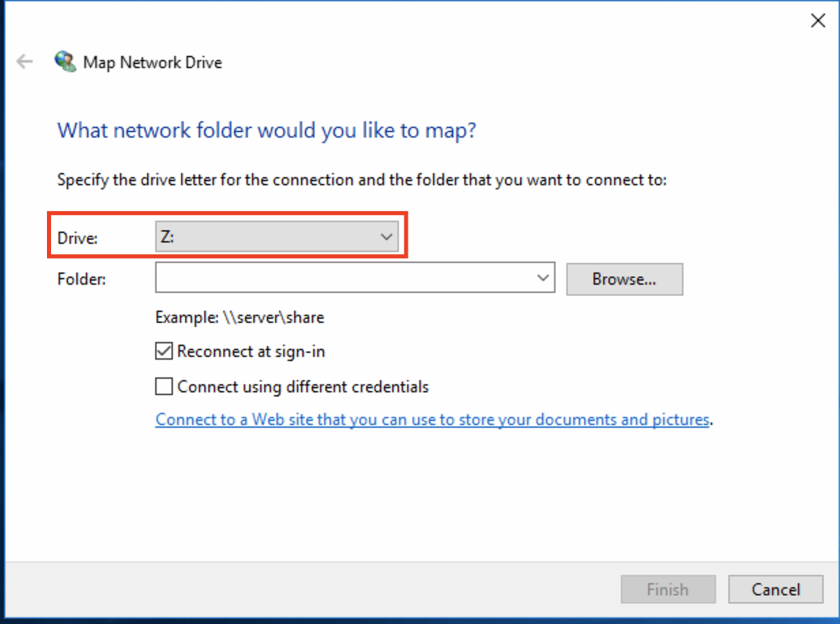Click the Map Network Drive globe icon

65,62
